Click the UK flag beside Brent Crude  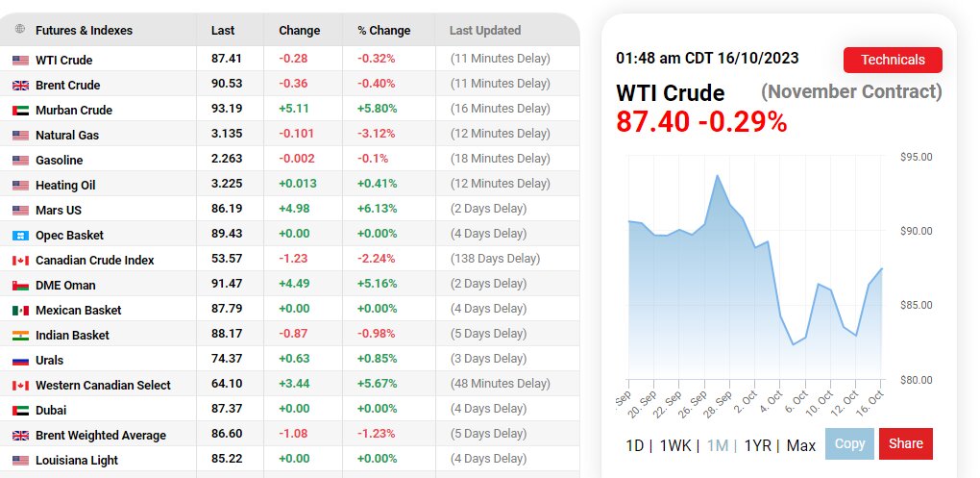[x=20, y=86]
